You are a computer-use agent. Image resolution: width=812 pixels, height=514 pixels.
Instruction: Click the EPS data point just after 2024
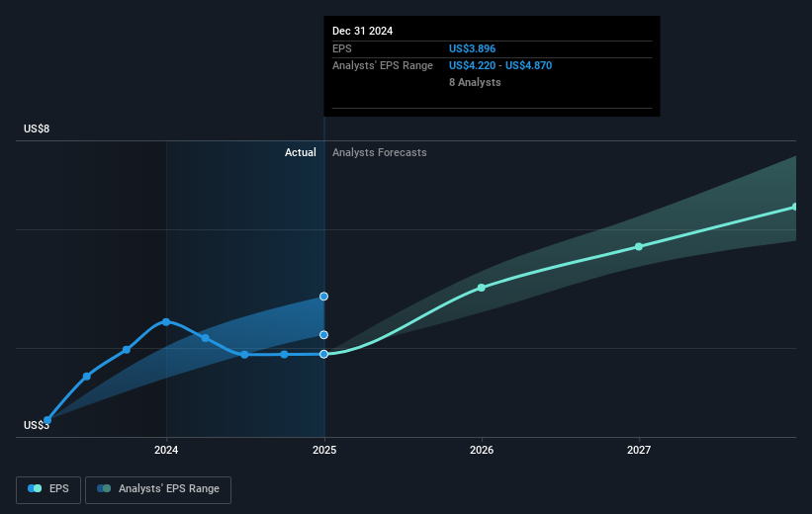[206, 338]
